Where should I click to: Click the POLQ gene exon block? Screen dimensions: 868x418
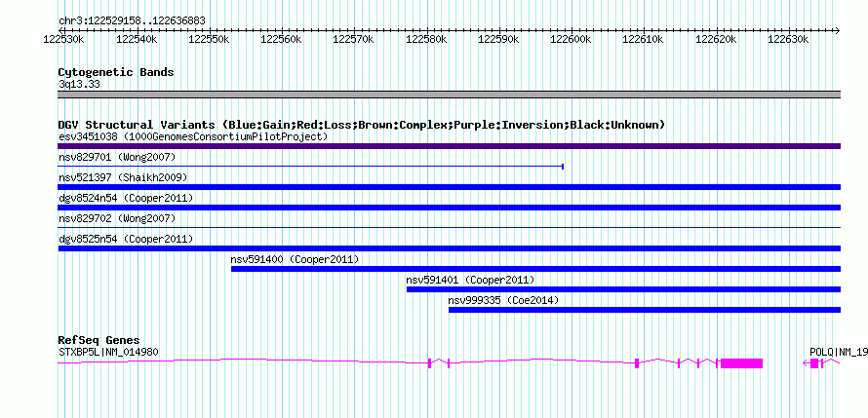(x=814, y=363)
